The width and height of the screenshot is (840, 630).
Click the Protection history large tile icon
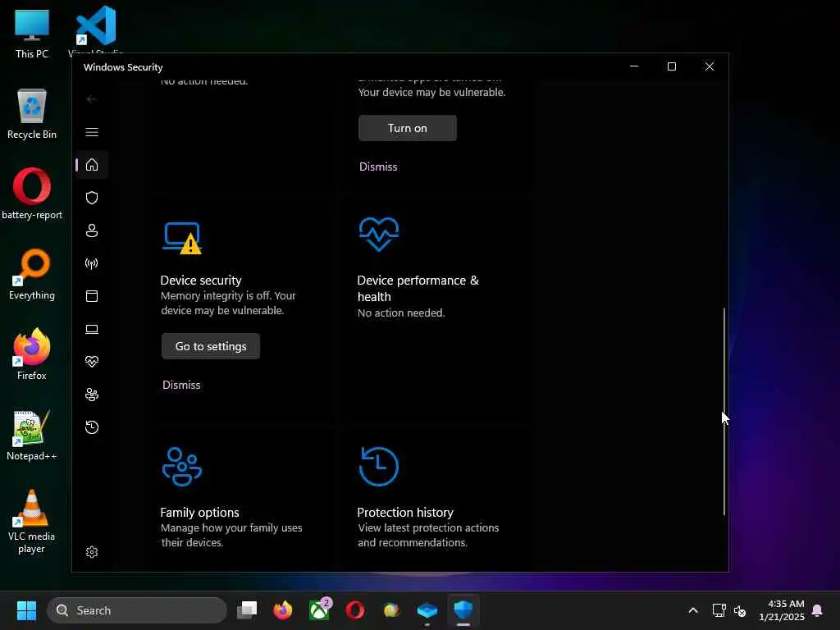[379, 467]
